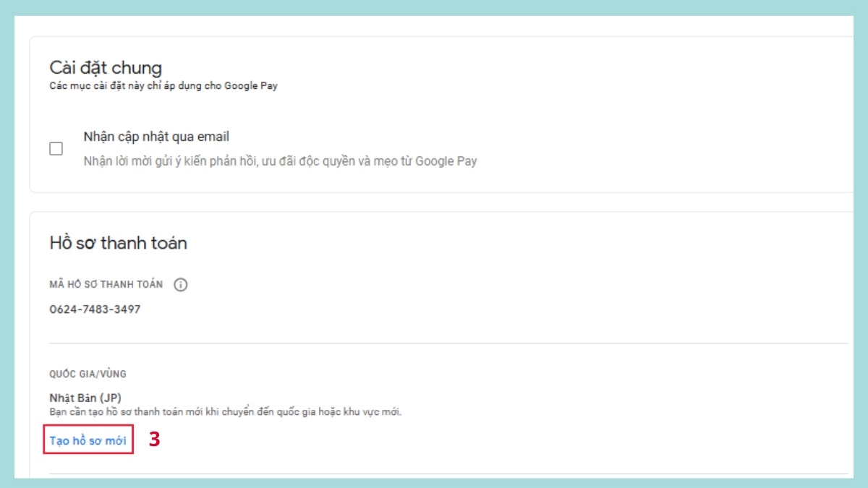Select the Cài đặt chung heading
This screenshot has width=868, height=488.
[106, 68]
